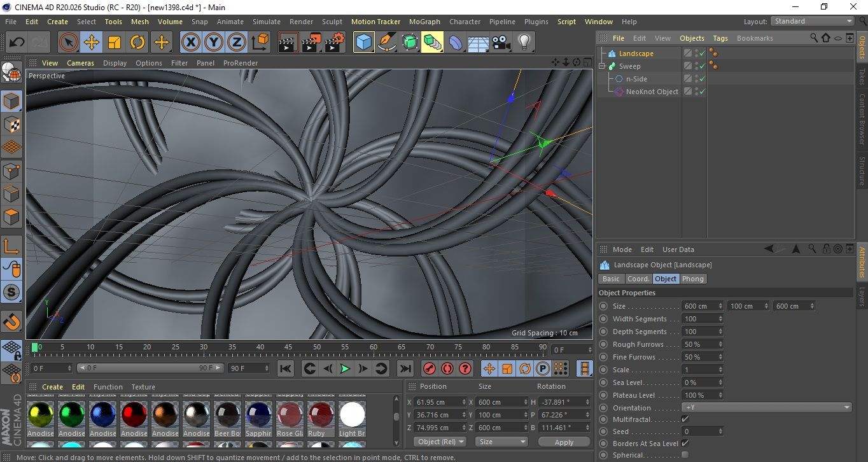Click Render View clapperboard icon
Image resolution: width=868 pixels, height=462 pixels.
[x=289, y=43]
